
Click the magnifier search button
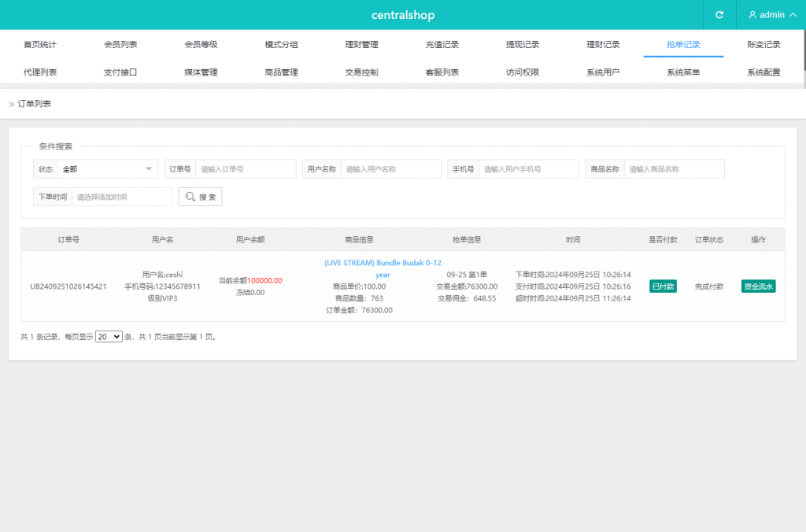(200, 197)
